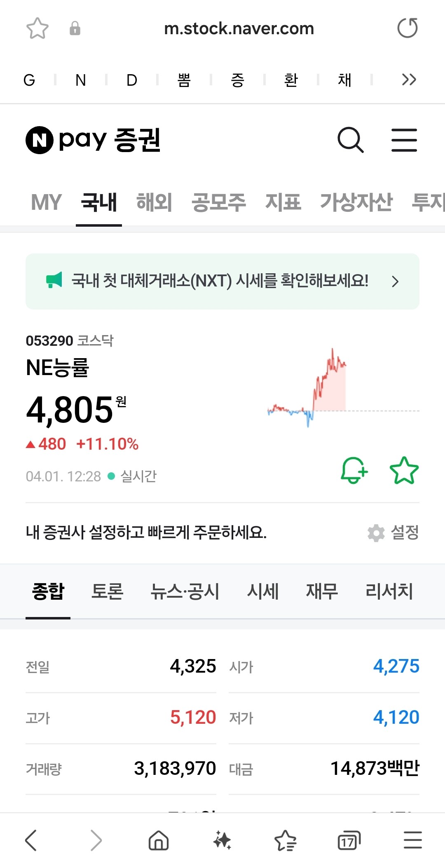Tap the search magnifier icon
Screen dimensions: 445x868
pos(351,140)
